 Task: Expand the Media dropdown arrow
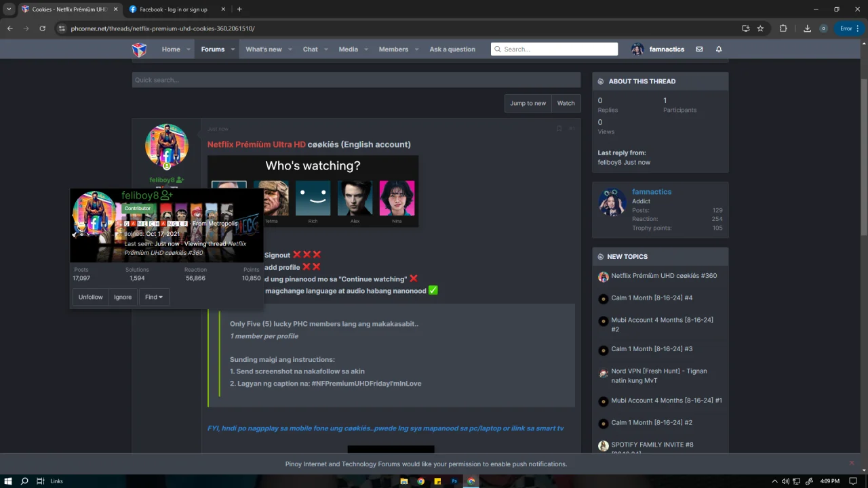(366, 49)
